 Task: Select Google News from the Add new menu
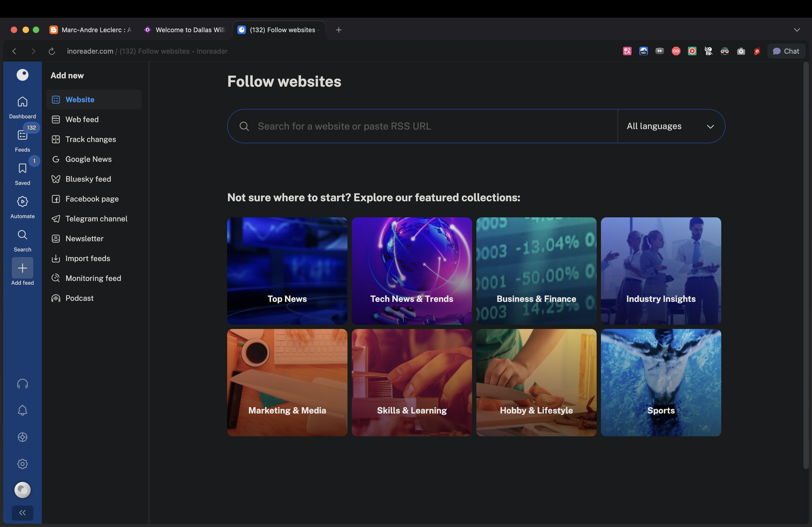coord(88,159)
